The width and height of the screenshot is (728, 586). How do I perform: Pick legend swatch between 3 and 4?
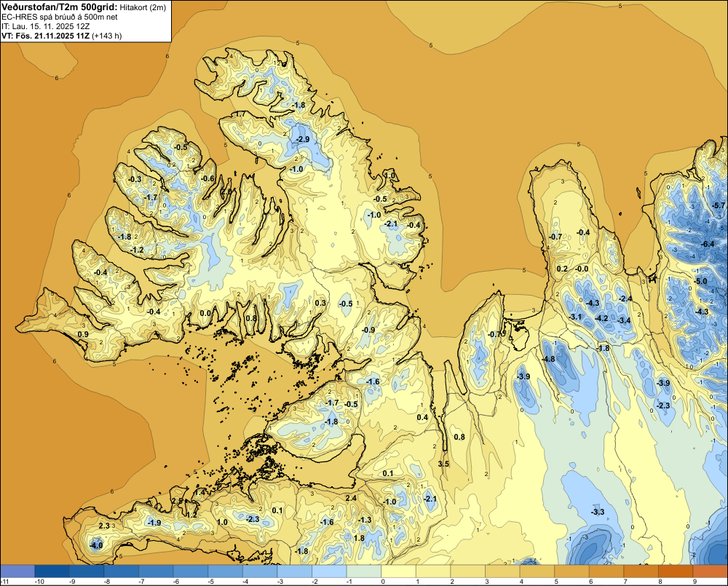(503, 571)
